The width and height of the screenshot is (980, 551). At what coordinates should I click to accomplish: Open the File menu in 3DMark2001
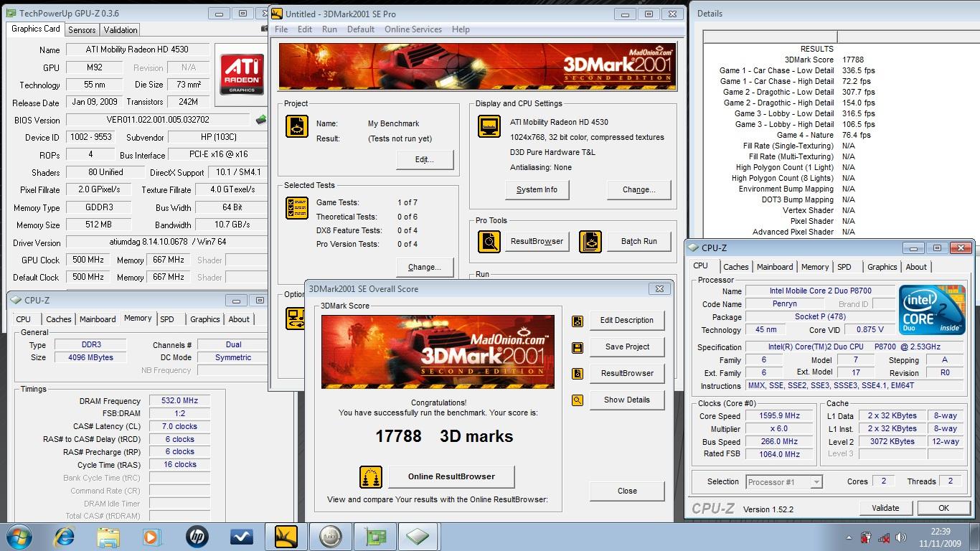[281, 29]
